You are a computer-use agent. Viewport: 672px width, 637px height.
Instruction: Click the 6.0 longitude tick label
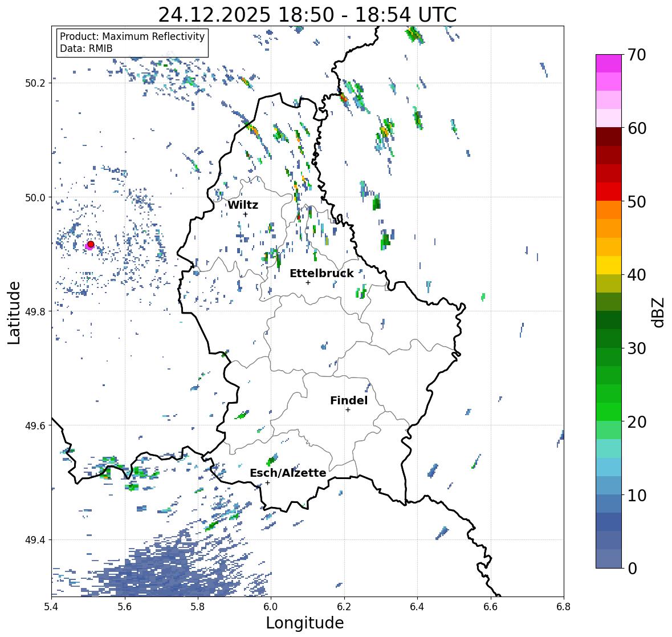coord(271,607)
